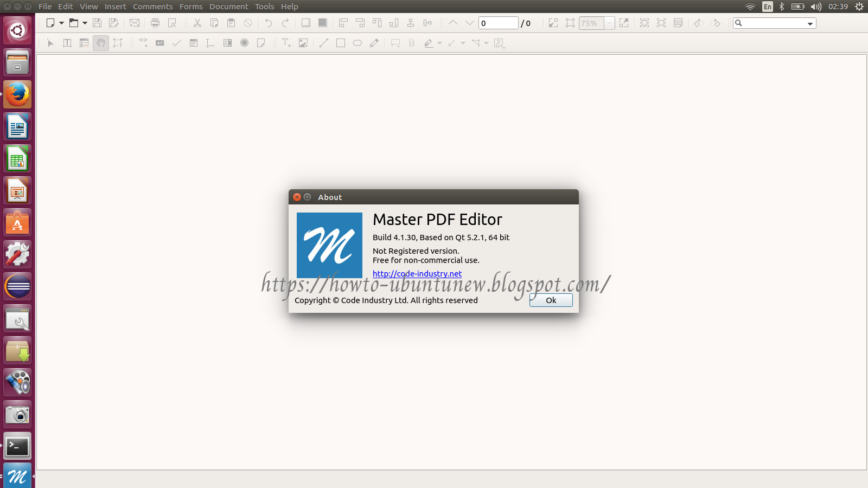Select the Rectangle drawing tool

pos(340,43)
